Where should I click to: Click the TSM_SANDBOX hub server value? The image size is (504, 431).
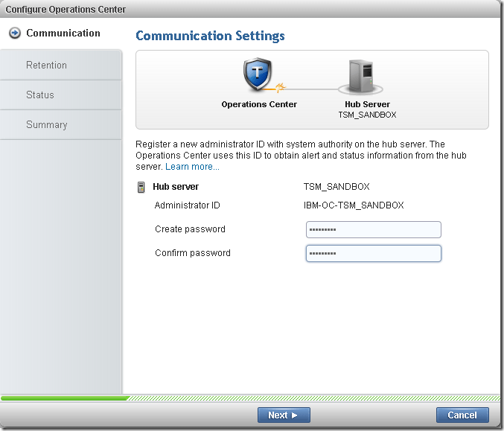(x=336, y=187)
